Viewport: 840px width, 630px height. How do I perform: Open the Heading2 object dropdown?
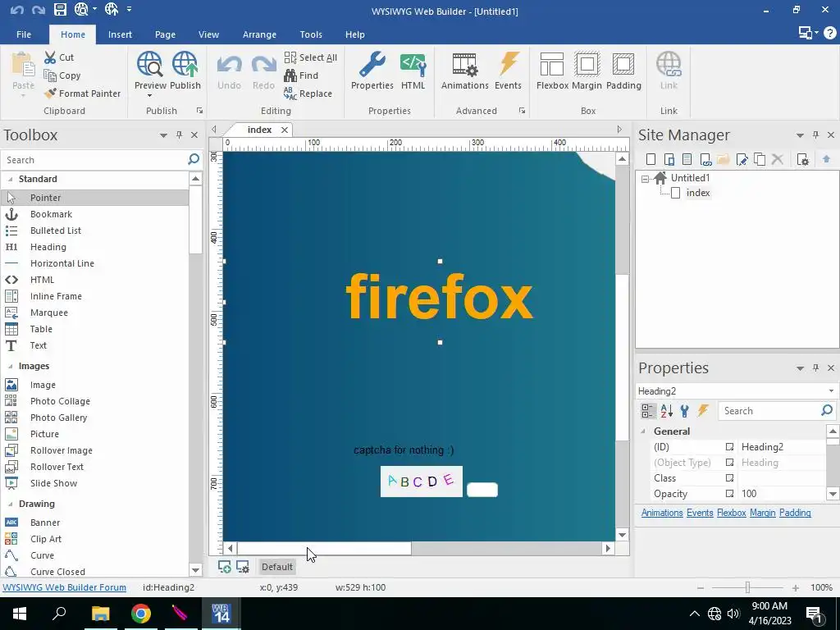831,391
